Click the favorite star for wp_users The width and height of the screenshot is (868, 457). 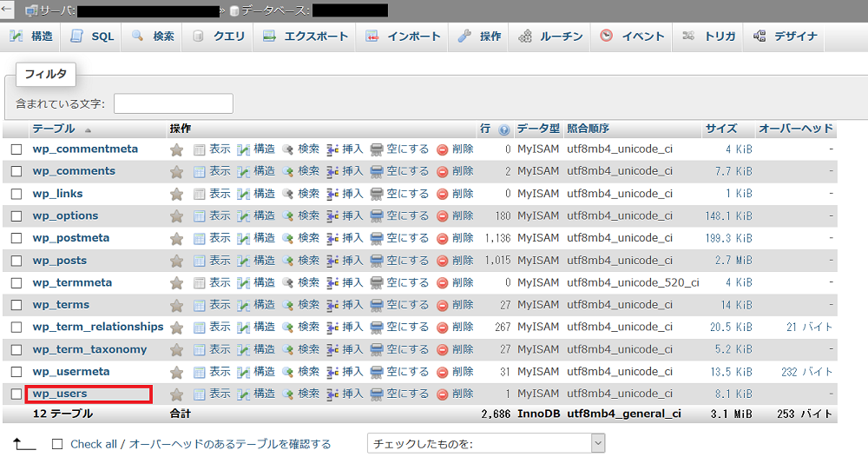point(176,394)
